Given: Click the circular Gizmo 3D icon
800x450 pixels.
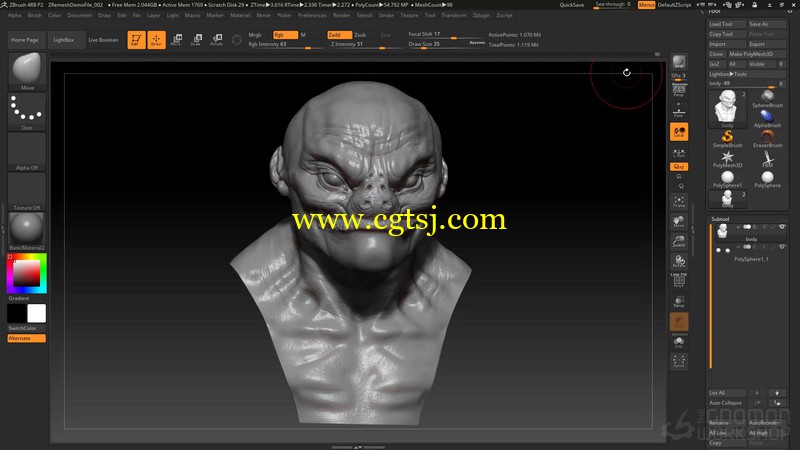Looking at the screenshot, I should 236,40.
